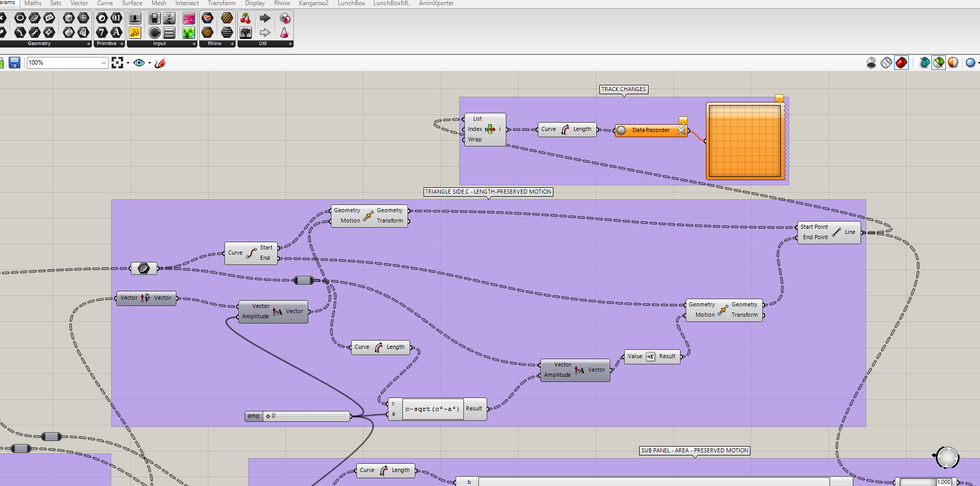Switch to the Surface tab
Image resolution: width=980 pixels, height=486 pixels.
(132, 3)
